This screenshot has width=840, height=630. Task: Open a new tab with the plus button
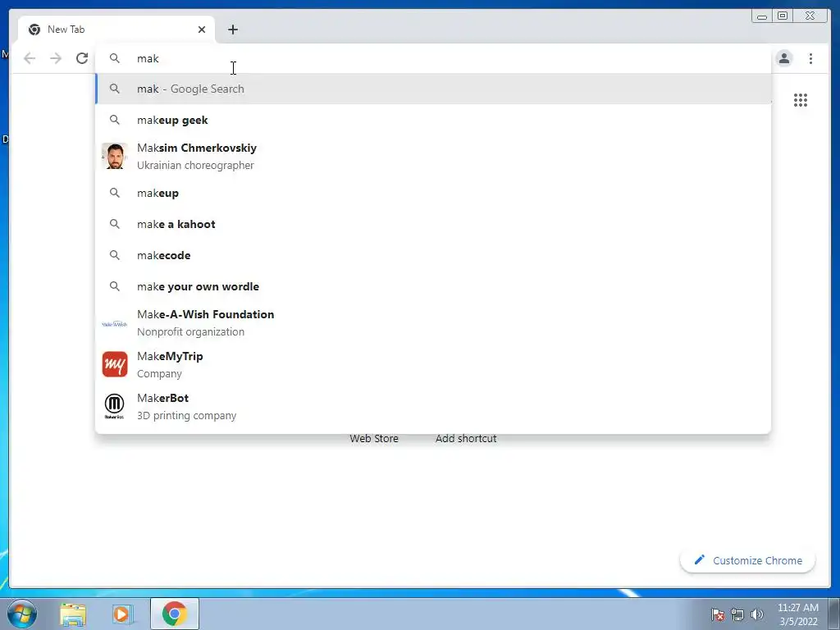(x=232, y=30)
